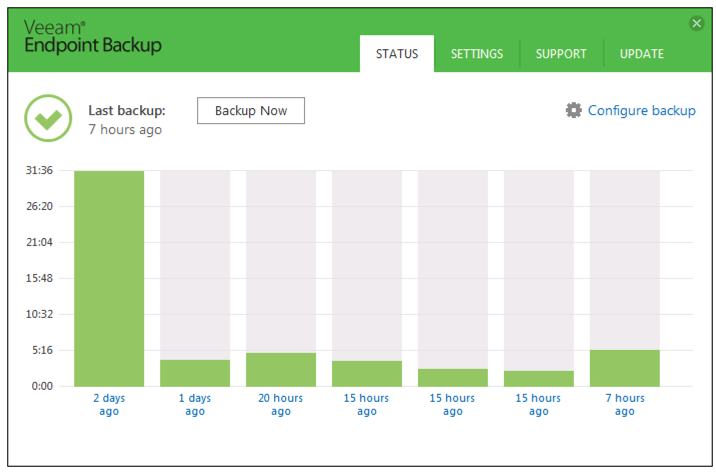The width and height of the screenshot is (716, 472).
Task: Switch to the SETTINGS tab
Action: pos(477,54)
